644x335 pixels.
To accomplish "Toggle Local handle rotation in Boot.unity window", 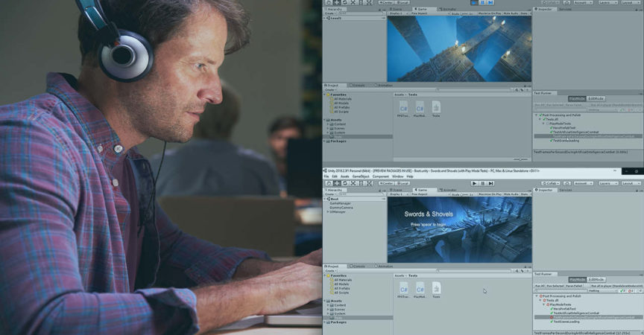I will [402, 183].
